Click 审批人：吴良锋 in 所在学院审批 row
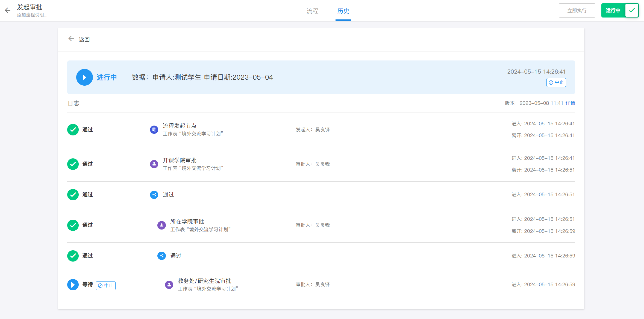Screen dimensions: 644x319 point(313,225)
